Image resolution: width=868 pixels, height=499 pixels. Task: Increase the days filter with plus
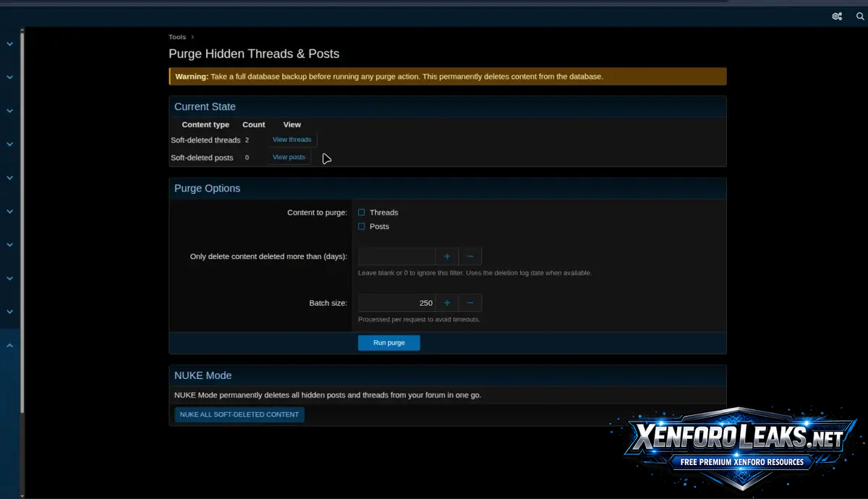tap(447, 257)
